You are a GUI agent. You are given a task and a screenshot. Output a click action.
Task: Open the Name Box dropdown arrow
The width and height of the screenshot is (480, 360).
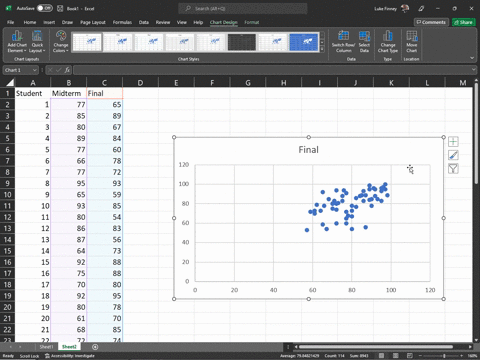click(34, 70)
